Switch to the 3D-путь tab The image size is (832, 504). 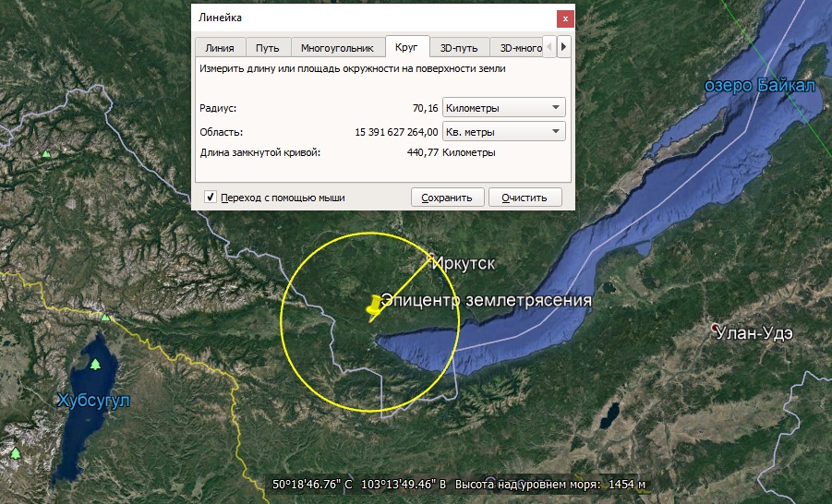[x=458, y=48]
